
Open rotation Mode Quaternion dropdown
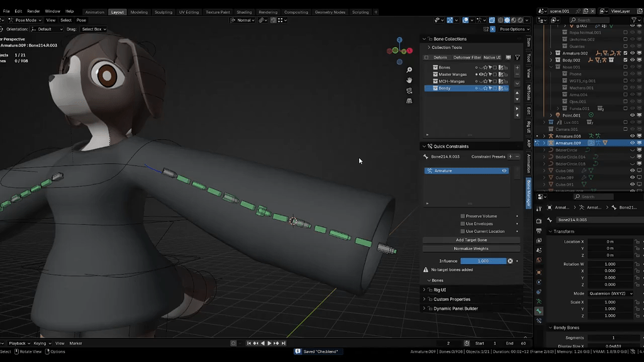(610, 293)
